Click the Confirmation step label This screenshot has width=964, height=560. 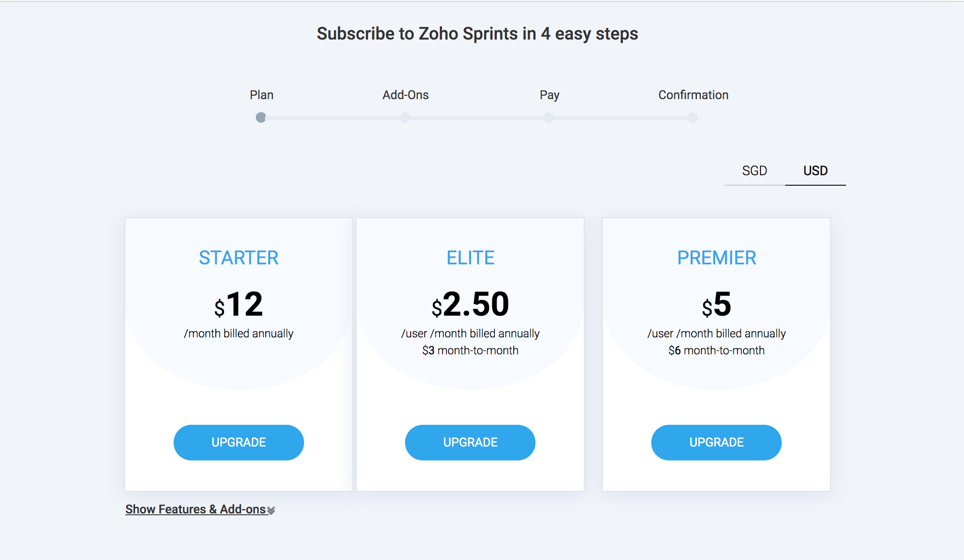pos(693,95)
